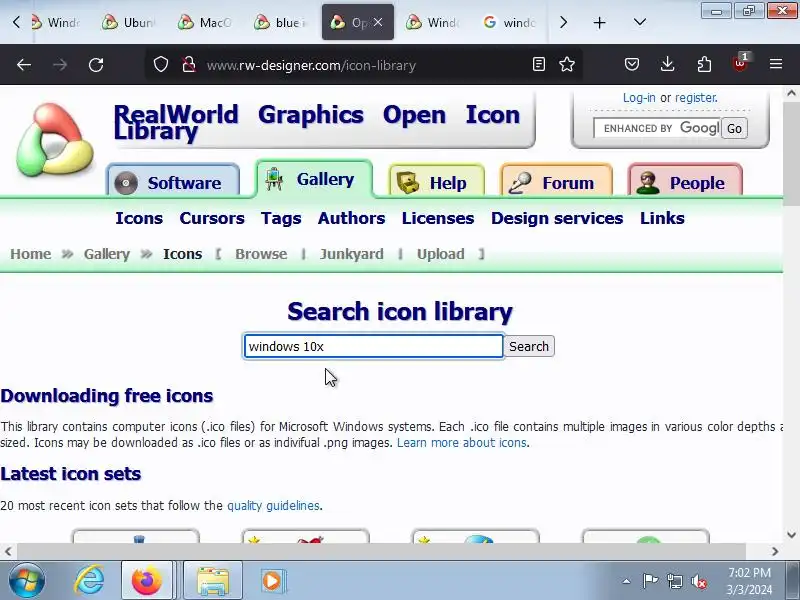
Task: Go to the Design services submenu link
Action: coord(557,218)
